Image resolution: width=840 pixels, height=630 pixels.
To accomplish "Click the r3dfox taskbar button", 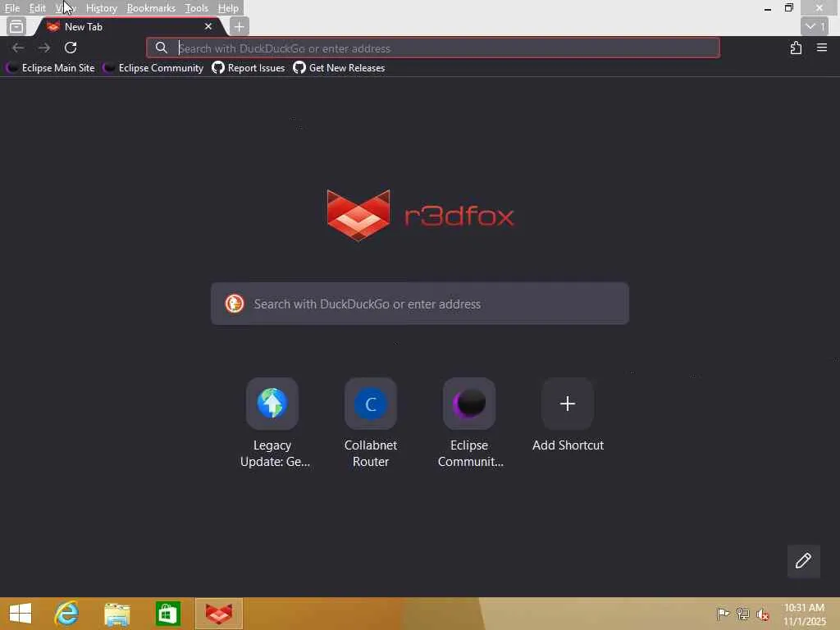I will [218, 614].
